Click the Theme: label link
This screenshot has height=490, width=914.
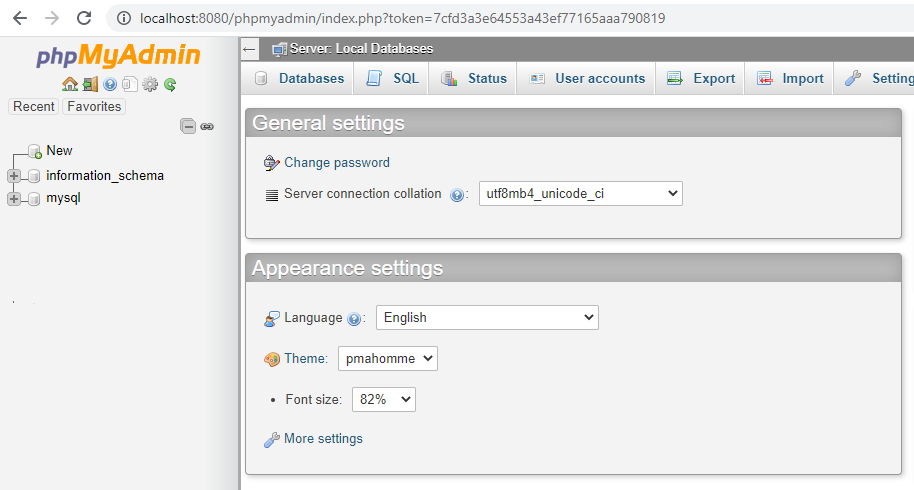(x=306, y=359)
